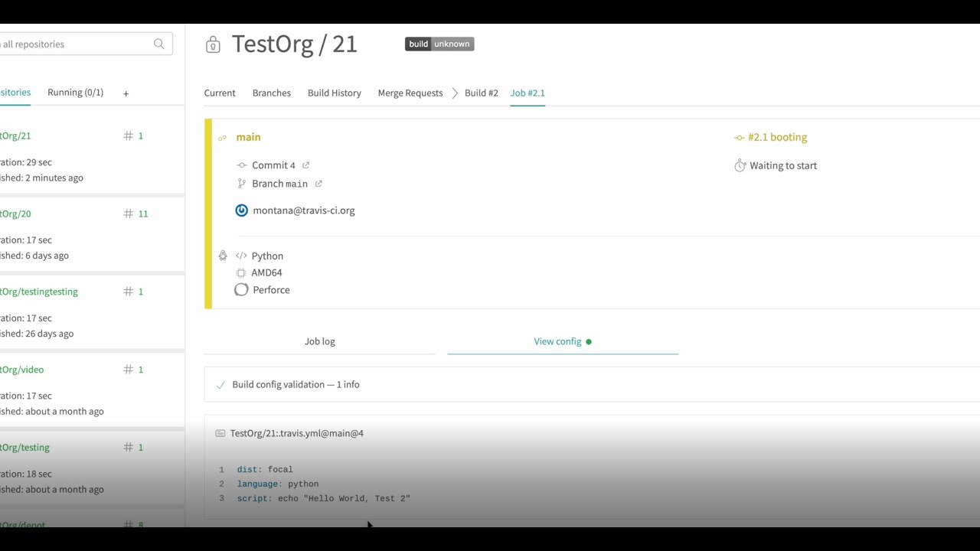This screenshot has width=980, height=551.
Task: Click the #2.1 booting status link
Action: (x=777, y=137)
